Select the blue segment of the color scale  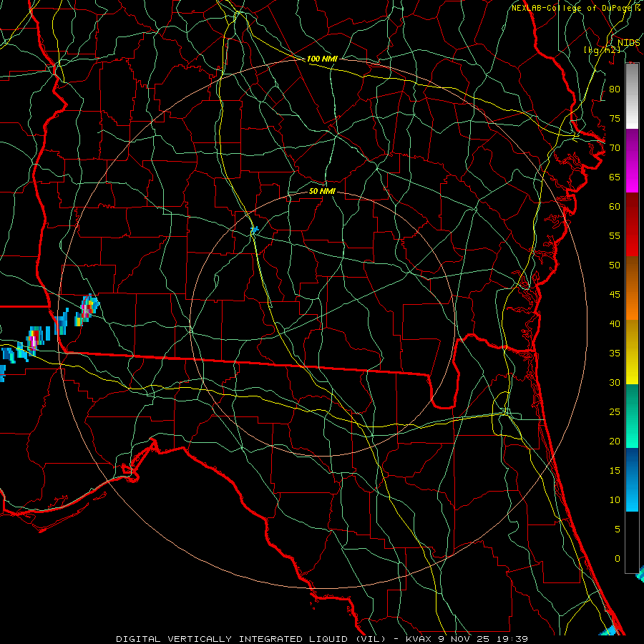[632, 479]
